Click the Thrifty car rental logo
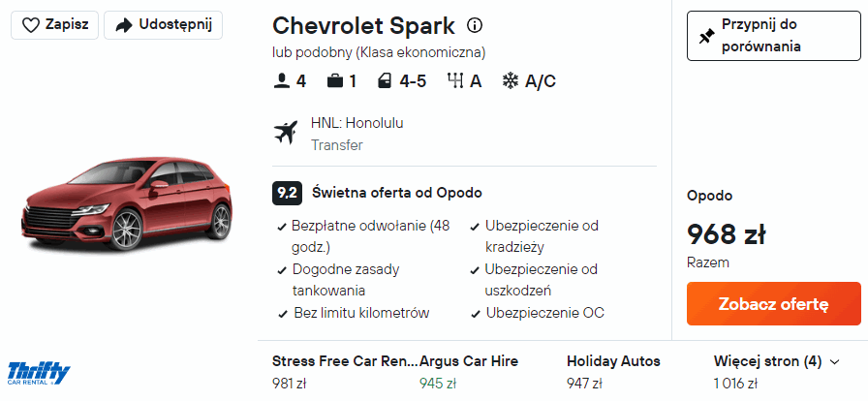Image resolution: width=868 pixels, height=401 pixels. pos(39,373)
